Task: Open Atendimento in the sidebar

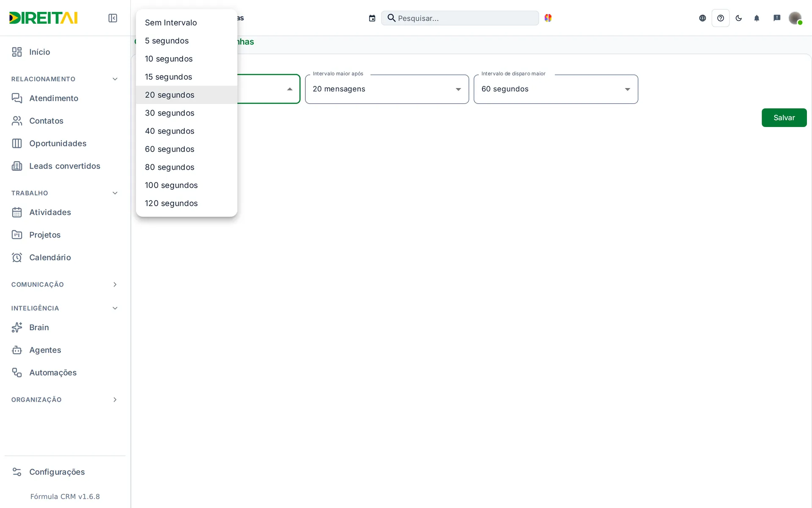Action: pyautogui.click(x=65, y=98)
